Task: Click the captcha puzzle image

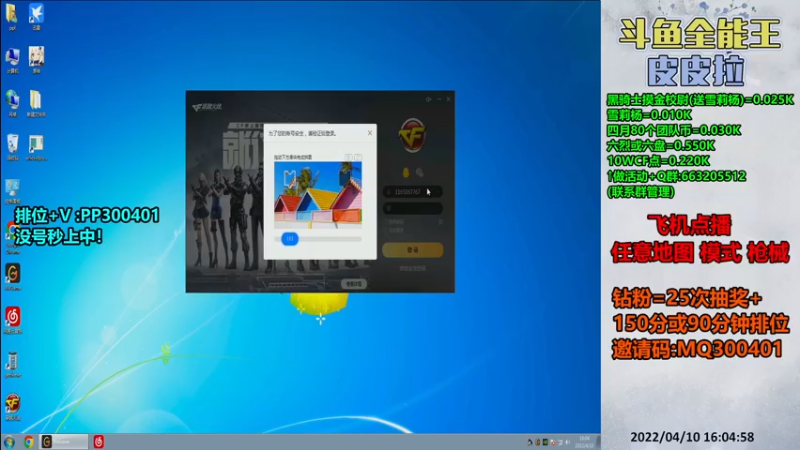Action: 318,194
